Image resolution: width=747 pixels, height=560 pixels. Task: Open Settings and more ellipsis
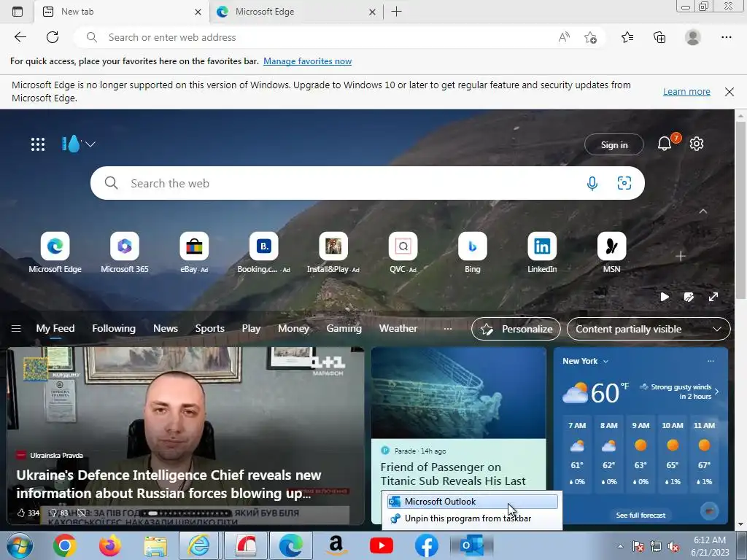726,37
